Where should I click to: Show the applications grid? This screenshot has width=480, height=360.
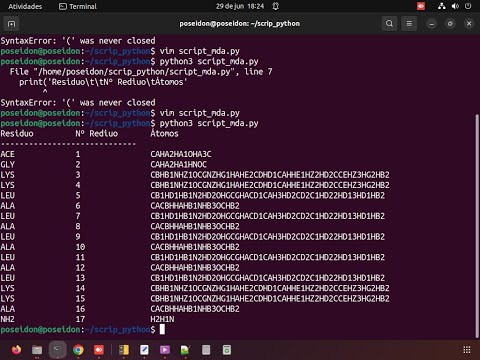(467, 350)
